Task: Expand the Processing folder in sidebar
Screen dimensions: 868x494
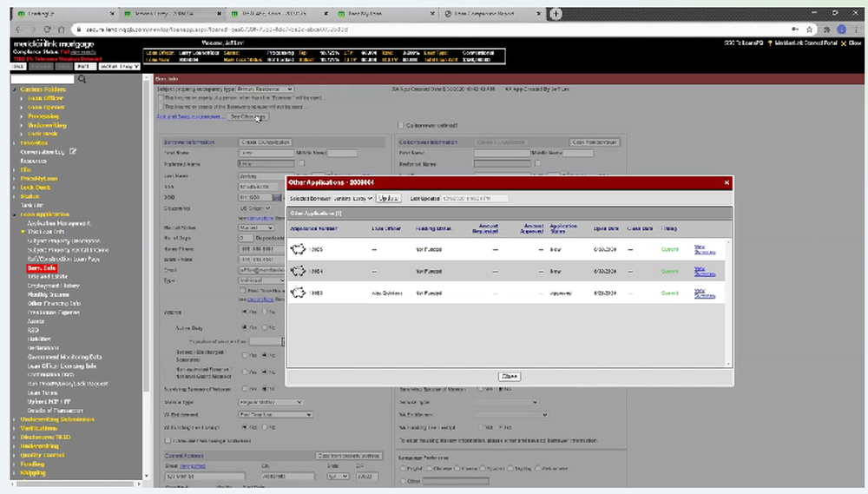Action: pos(22,116)
